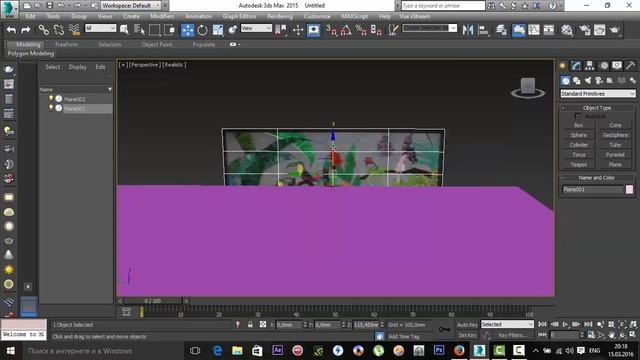Click the Z coordinate input field
This screenshot has width=640, height=360.
point(366,325)
